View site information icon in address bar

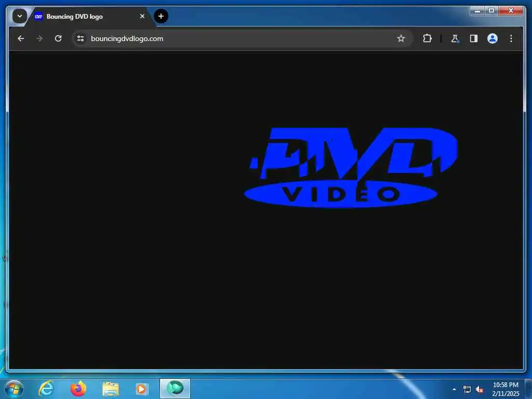[81, 38]
